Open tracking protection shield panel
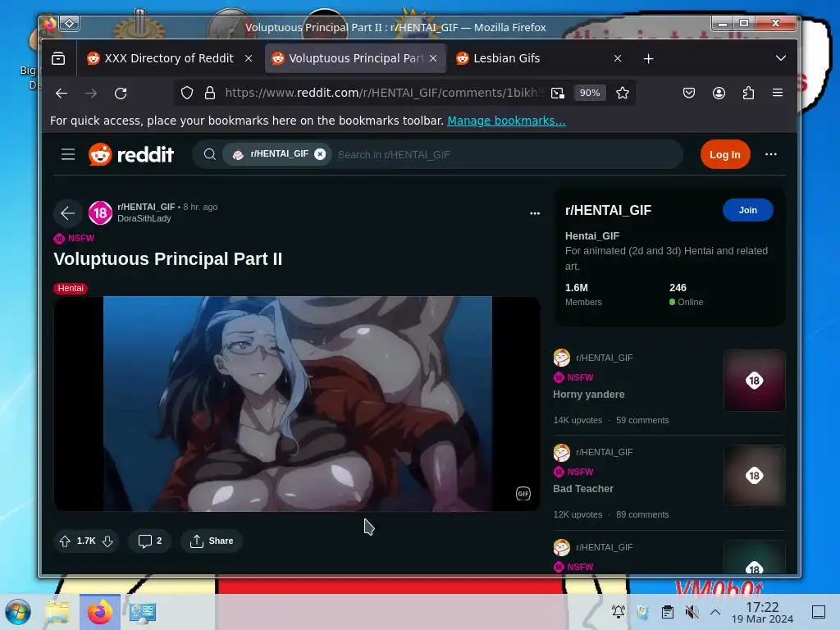The image size is (840, 630). pos(186,94)
